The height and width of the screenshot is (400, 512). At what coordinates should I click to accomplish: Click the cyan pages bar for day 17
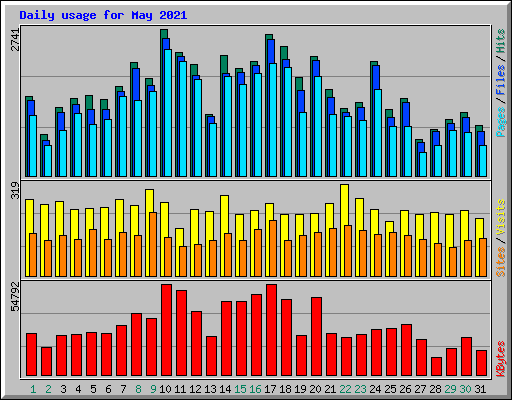point(273,120)
